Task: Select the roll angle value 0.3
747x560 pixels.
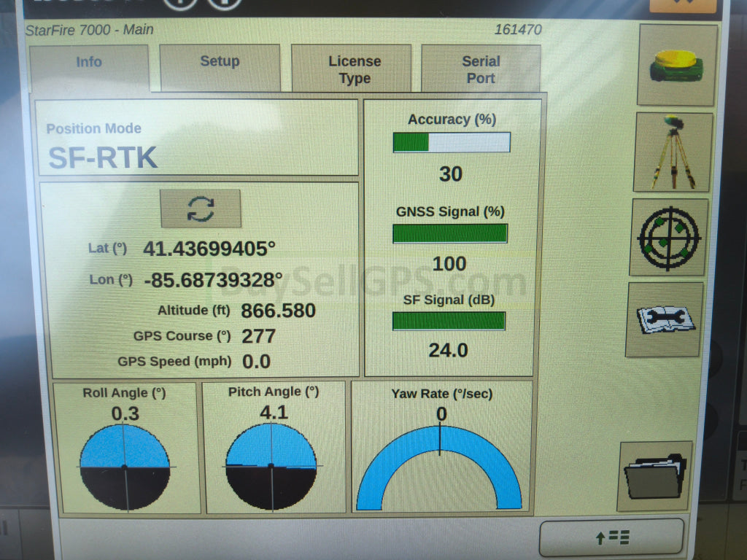Action: 125,413
